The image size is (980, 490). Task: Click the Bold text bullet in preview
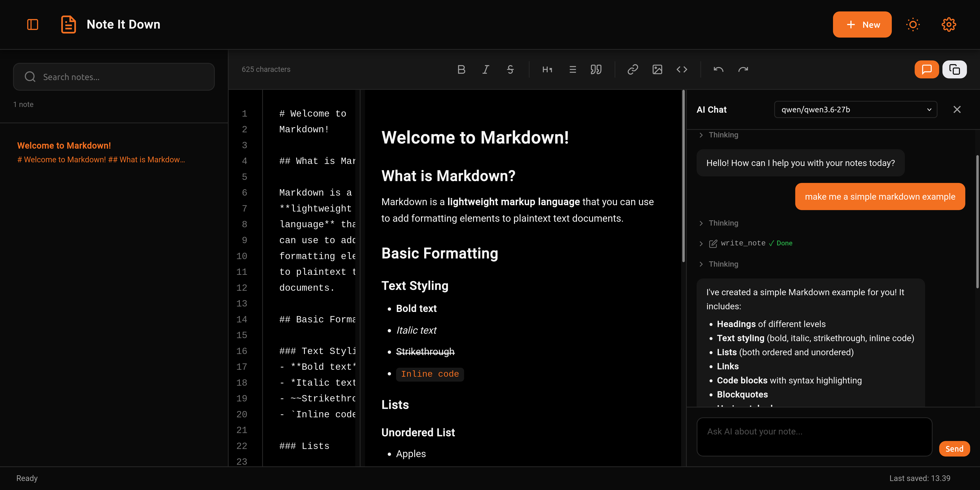(416, 308)
